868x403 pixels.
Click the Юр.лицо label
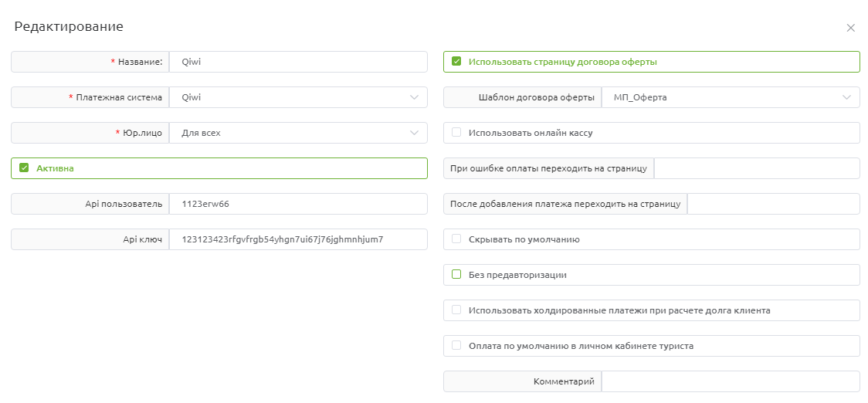click(143, 133)
